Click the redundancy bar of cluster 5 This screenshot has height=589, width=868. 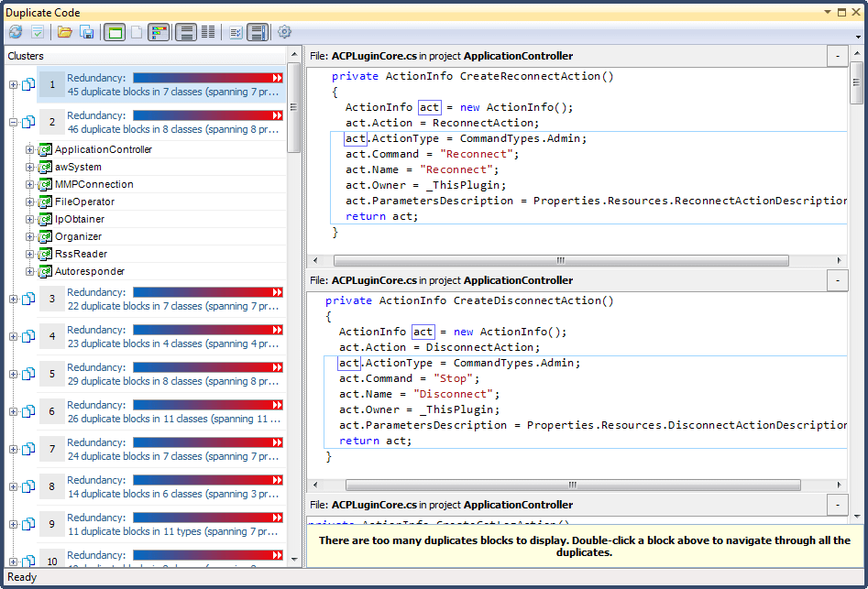(x=208, y=367)
